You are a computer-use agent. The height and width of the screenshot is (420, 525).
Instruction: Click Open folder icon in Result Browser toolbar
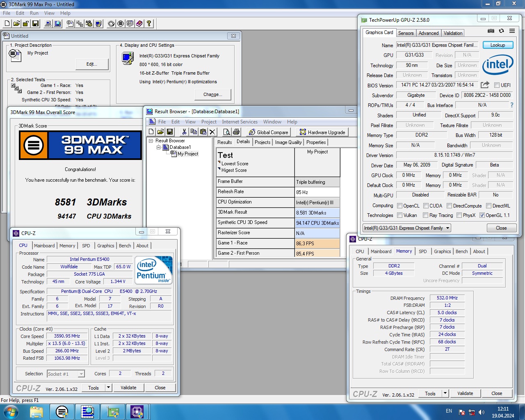coord(160,132)
